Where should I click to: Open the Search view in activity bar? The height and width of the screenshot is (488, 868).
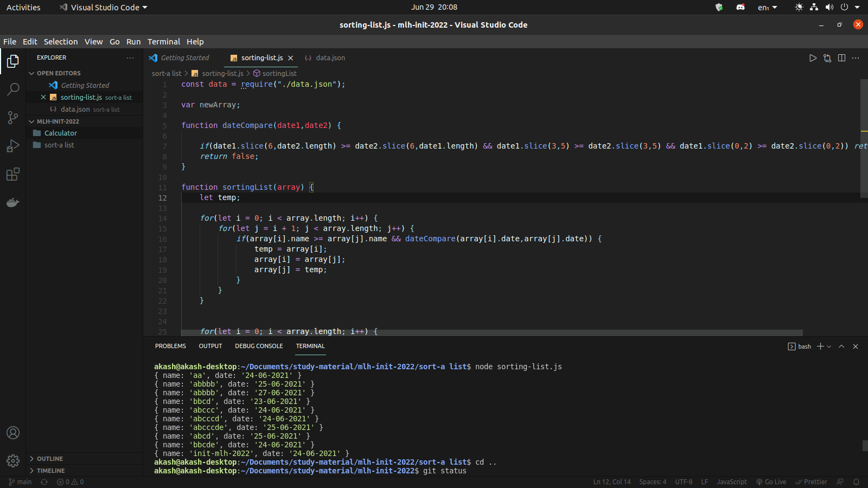(x=13, y=89)
